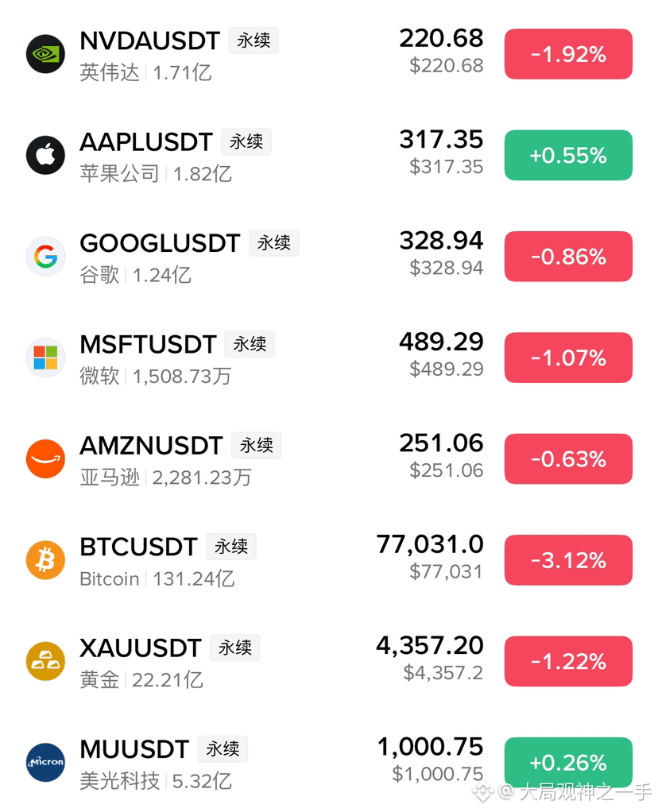Select the 永续 tag beside BTCUSDT
This screenshot has height=812, width=658.
[x=231, y=547]
